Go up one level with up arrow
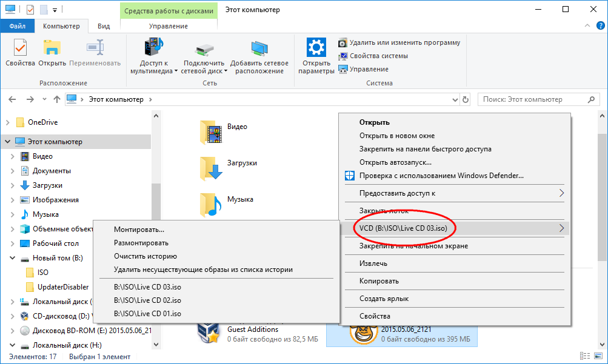The width and height of the screenshot is (608, 364). (x=57, y=99)
